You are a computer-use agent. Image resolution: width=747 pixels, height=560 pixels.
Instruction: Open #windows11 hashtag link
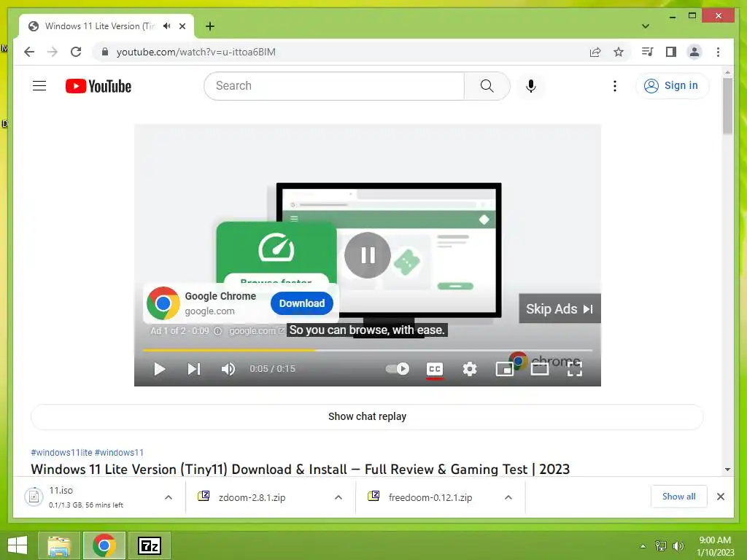[119, 452]
